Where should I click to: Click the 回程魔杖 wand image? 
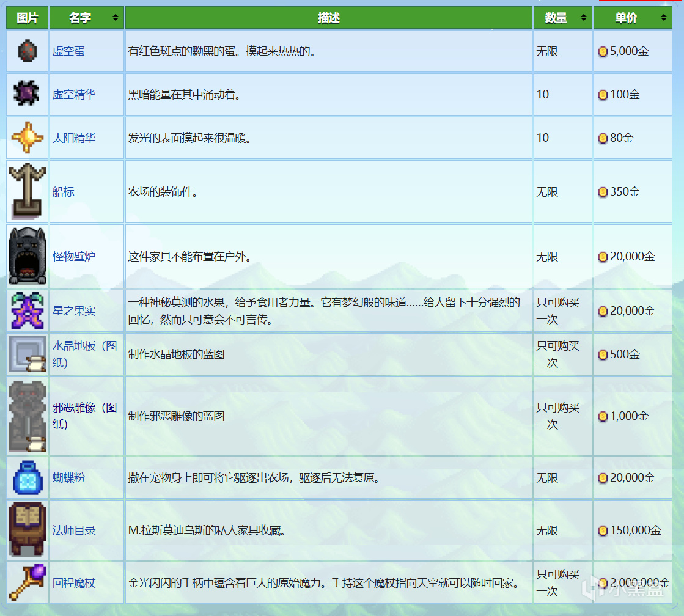tap(27, 582)
